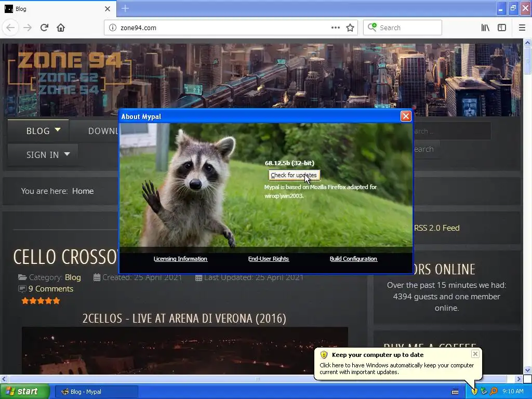Open the Windows Start menu
Screen dimensions: 532x399
pos(24,392)
